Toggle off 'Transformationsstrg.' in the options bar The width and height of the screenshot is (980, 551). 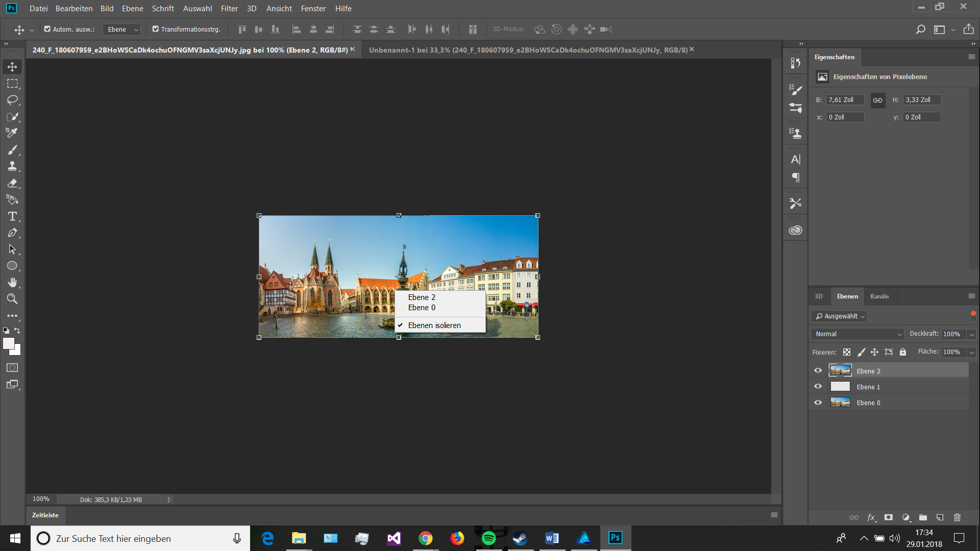tap(156, 29)
